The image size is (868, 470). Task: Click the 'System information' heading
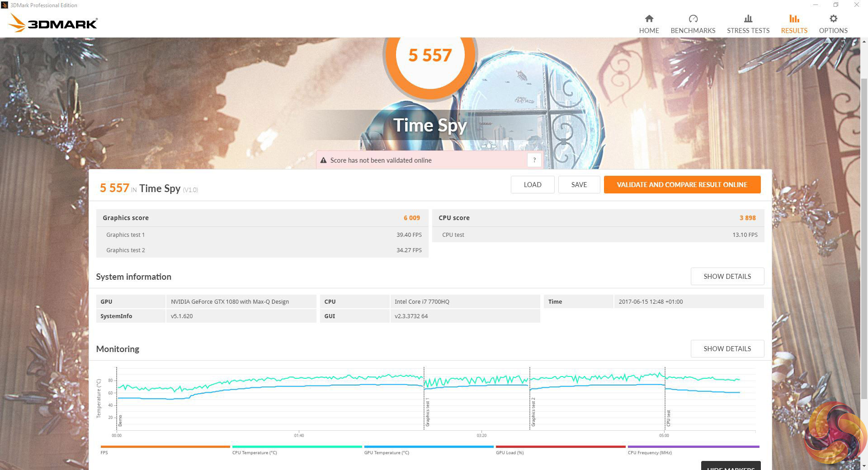133,277
